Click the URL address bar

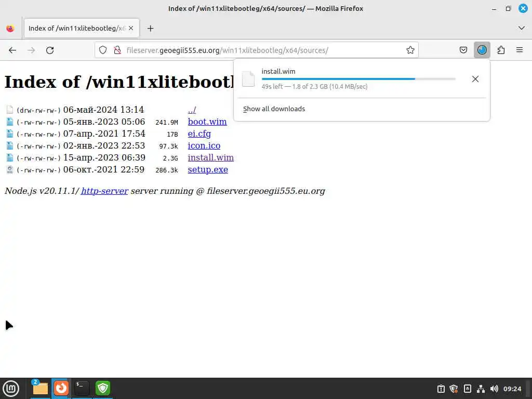tap(256, 50)
